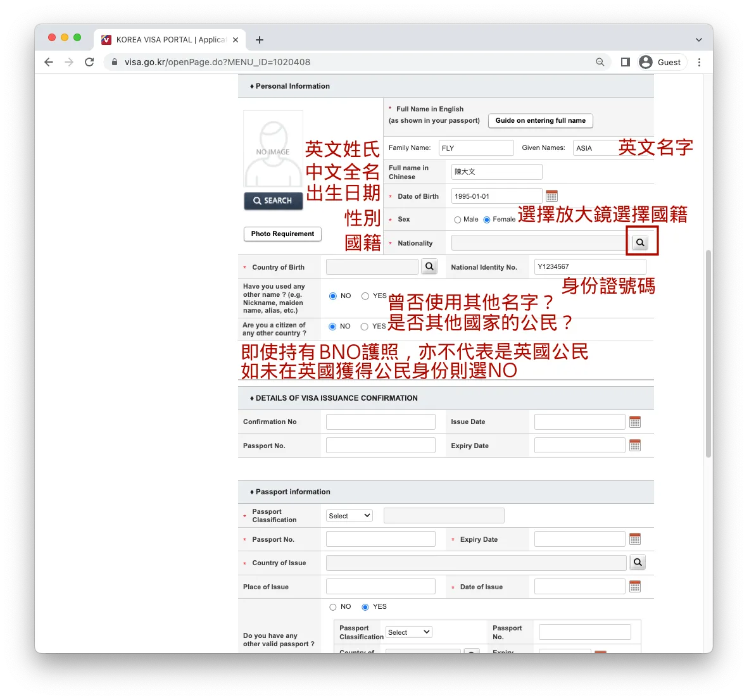This screenshot has height=700, width=749.
Task: Search for Nationality with the magnifier
Action: [640, 242]
